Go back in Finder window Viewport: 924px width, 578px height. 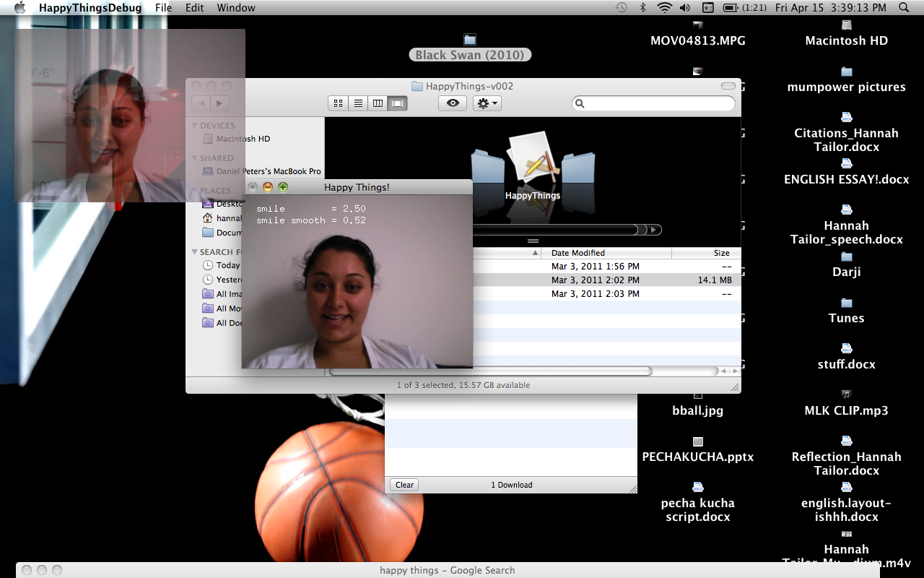[201, 103]
